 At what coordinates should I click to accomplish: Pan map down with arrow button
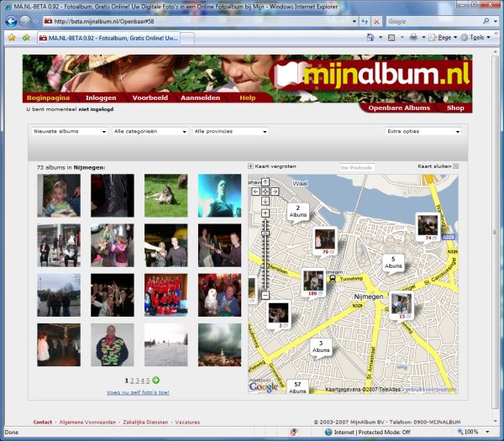click(x=265, y=202)
